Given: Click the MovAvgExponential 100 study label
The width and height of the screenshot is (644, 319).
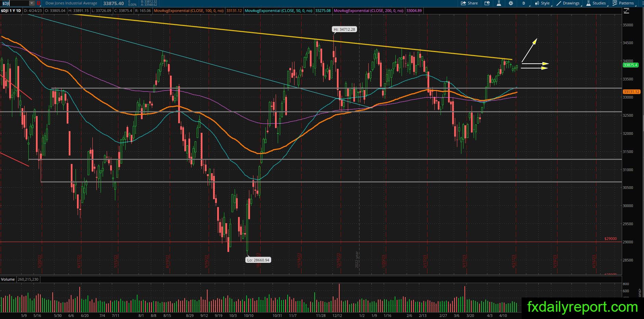Looking at the screenshot, I should (x=189, y=11).
